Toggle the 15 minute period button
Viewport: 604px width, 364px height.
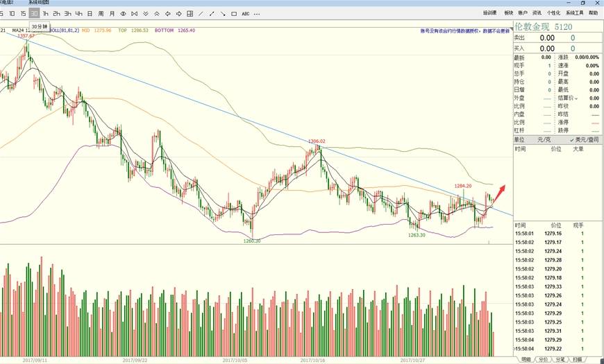pyautogui.click(x=23, y=14)
